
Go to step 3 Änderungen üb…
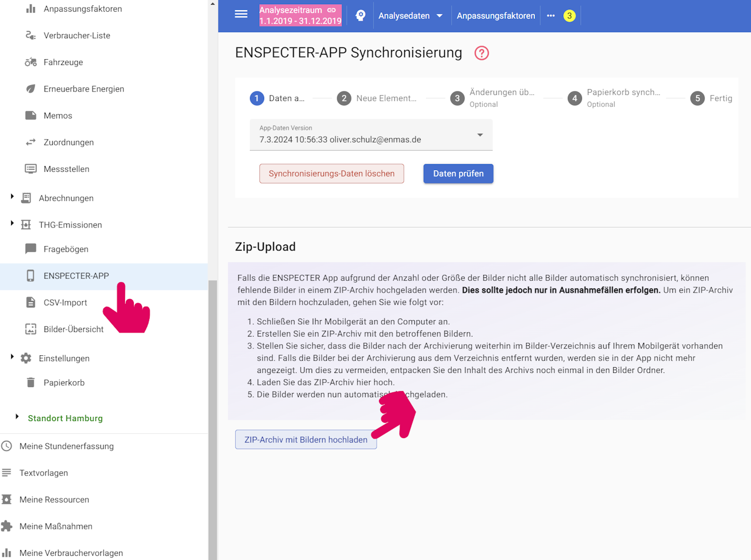pos(493,98)
